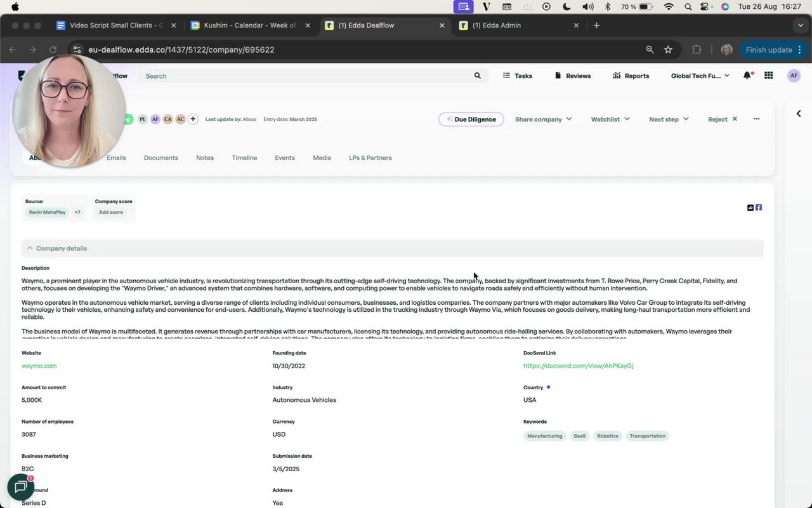Switch to LPs & Partners tab
The width and height of the screenshot is (812, 508).
point(370,157)
